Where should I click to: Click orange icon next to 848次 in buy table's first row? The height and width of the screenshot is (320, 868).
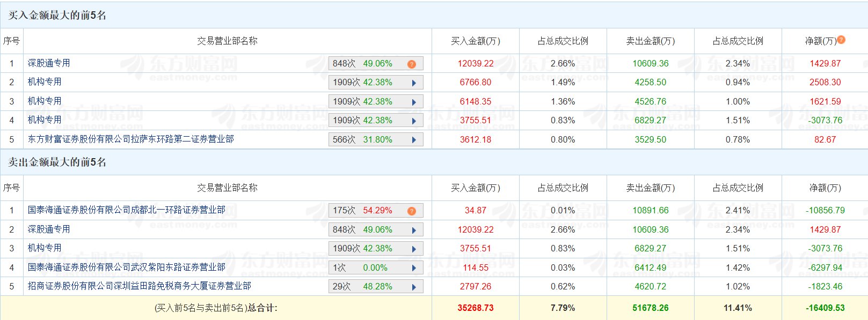point(412,64)
